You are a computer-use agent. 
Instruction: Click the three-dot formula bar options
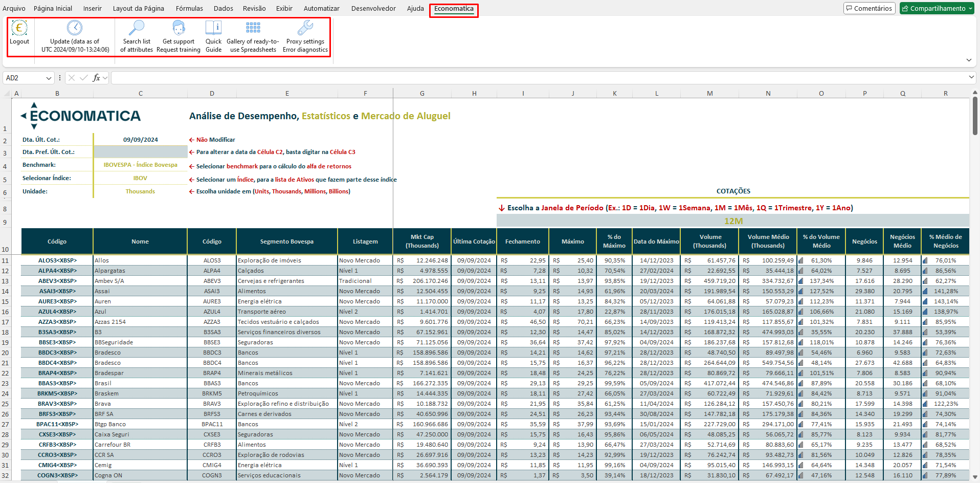60,78
